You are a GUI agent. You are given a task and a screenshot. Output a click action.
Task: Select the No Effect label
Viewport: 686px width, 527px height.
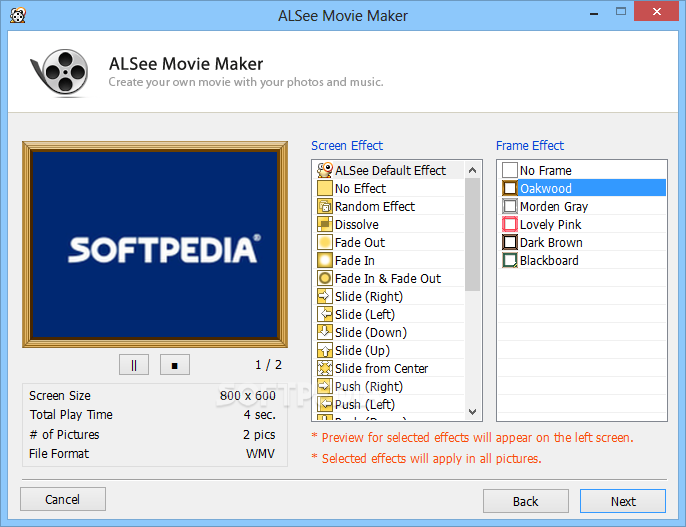pos(360,188)
